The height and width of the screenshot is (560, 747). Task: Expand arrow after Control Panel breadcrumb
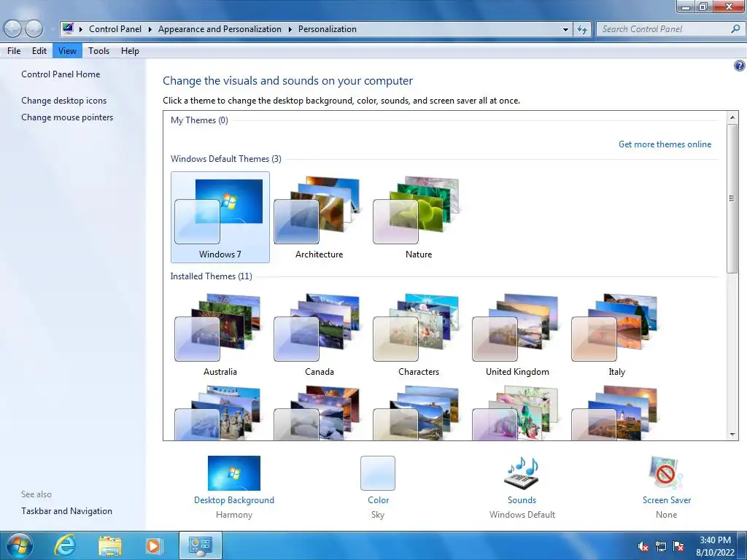point(150,29)
